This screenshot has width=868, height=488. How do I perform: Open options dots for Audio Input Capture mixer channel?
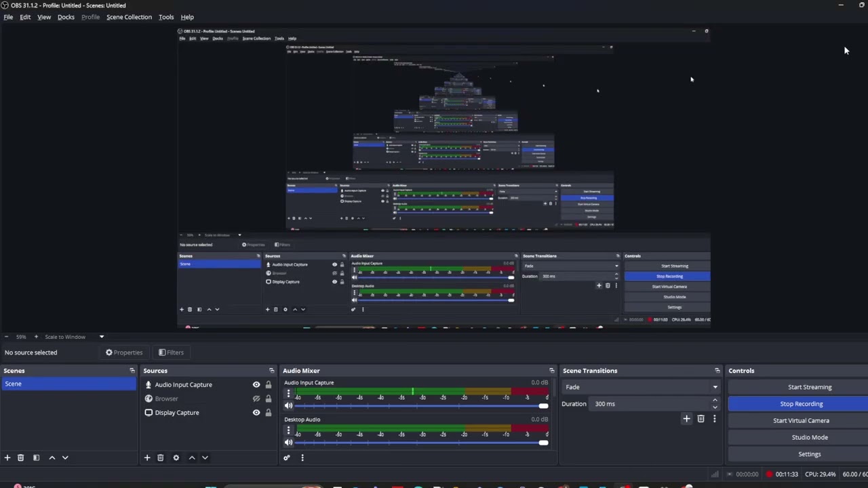click(x=288, y=393)
